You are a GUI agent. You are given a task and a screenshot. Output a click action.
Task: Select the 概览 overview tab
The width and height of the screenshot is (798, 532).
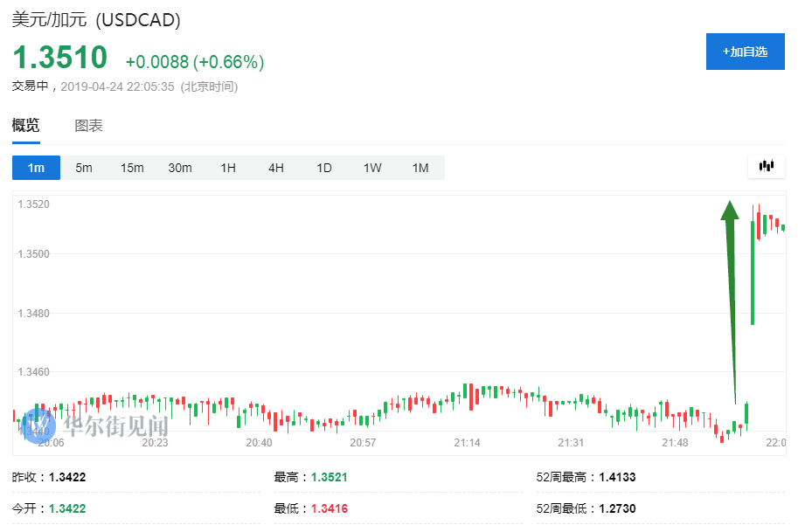click(x=25, y=126)
